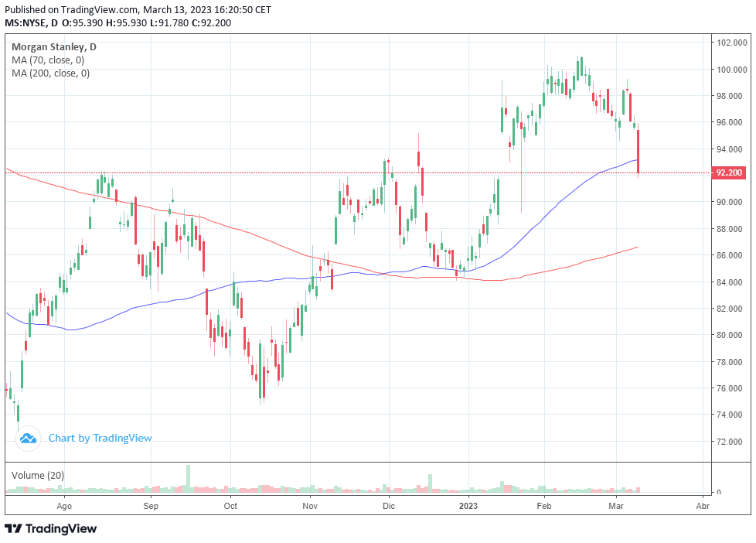756x543 pixels.
Task: Click the 100.000 price axis label
Action: (x=732, y=70)
